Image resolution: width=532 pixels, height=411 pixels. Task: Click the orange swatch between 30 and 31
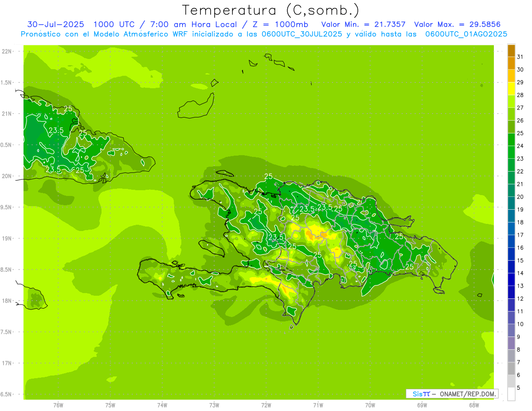(511, 63)
